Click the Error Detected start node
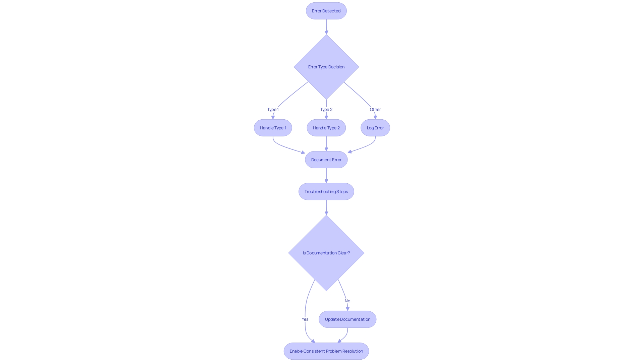 pyautogui.click(x=326, y=11)
